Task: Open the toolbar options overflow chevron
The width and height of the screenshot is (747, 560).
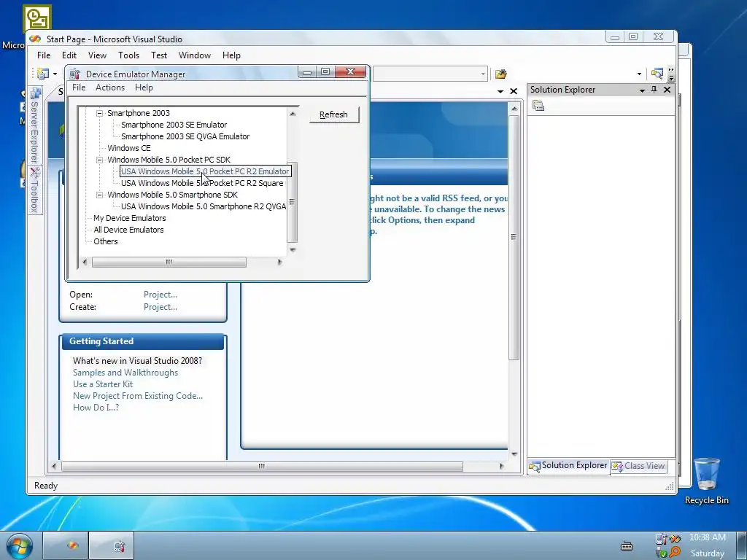Action: (671, 74)
